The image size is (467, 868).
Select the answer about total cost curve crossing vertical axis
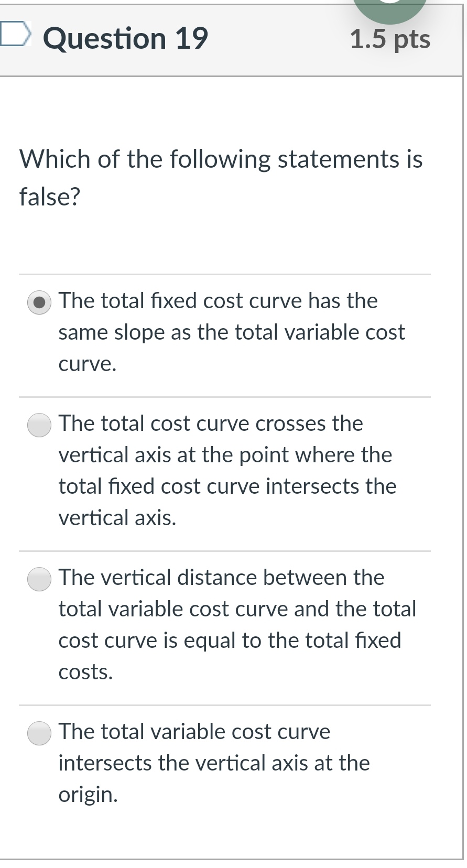point(39,426)
